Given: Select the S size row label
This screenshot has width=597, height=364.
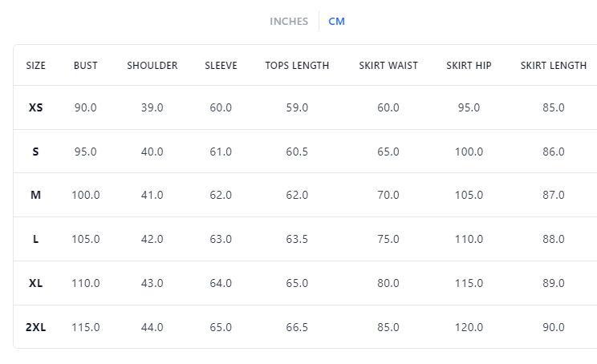Looking at the screenshot, I should point(36,152).
